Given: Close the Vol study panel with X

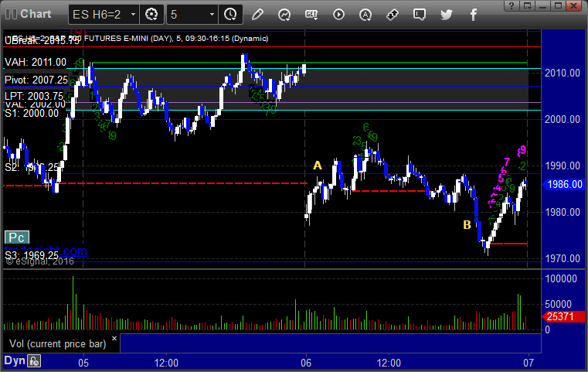Looking at the screenshot, I should 114,338.
